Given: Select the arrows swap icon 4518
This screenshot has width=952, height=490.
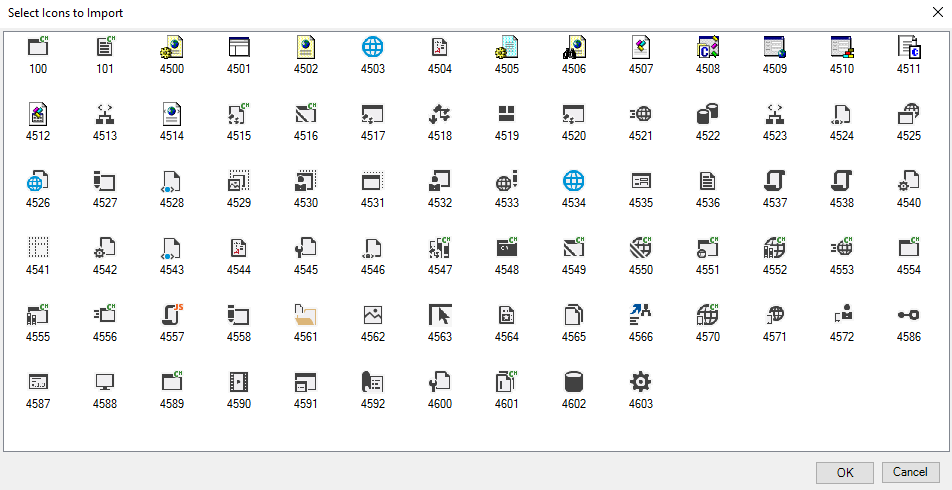Looking at the screenshot, I should coord(440,114).
